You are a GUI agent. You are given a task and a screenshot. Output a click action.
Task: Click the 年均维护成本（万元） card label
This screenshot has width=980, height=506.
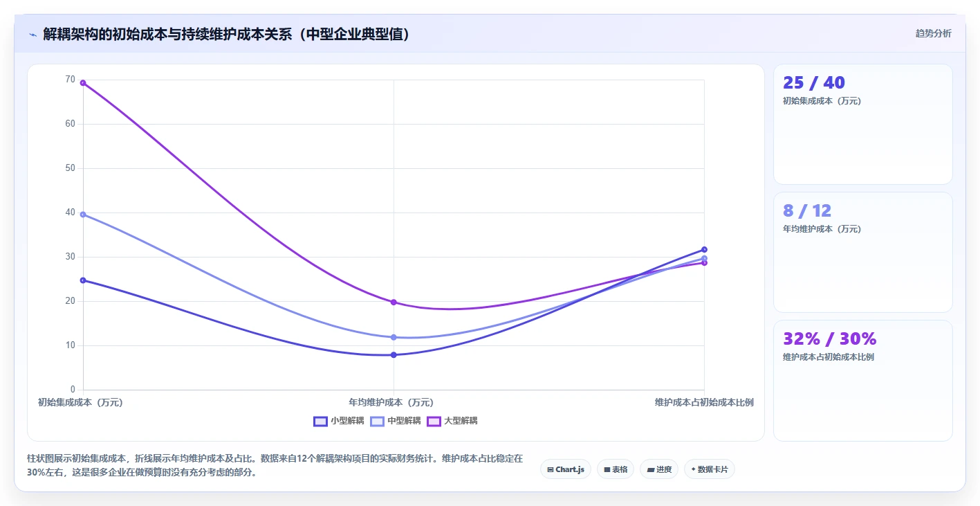click(822, 229)
